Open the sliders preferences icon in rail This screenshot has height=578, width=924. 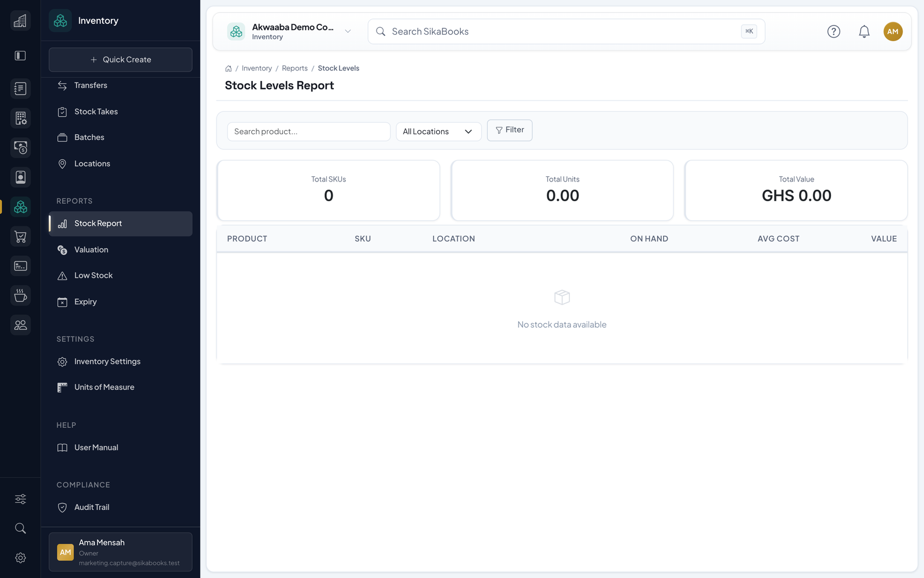(20, 499)
